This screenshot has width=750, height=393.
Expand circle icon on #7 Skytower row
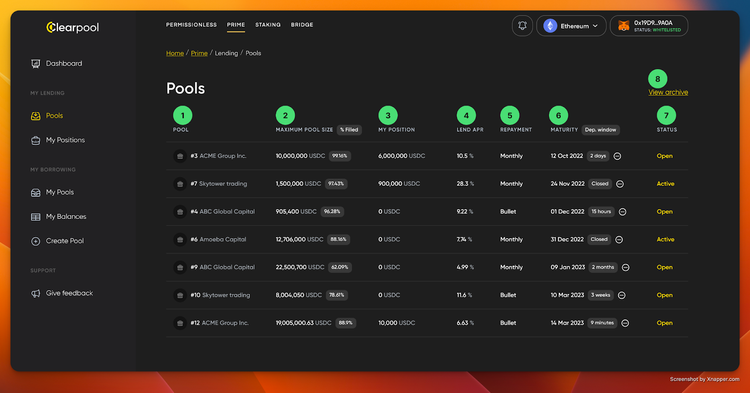click(x=620, y=184)
